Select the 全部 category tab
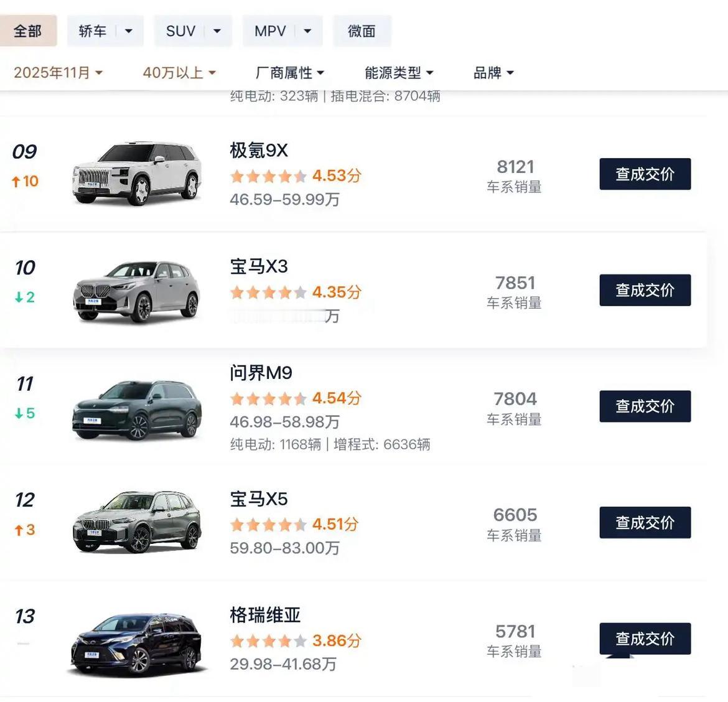728x702 pixels. 28,31
